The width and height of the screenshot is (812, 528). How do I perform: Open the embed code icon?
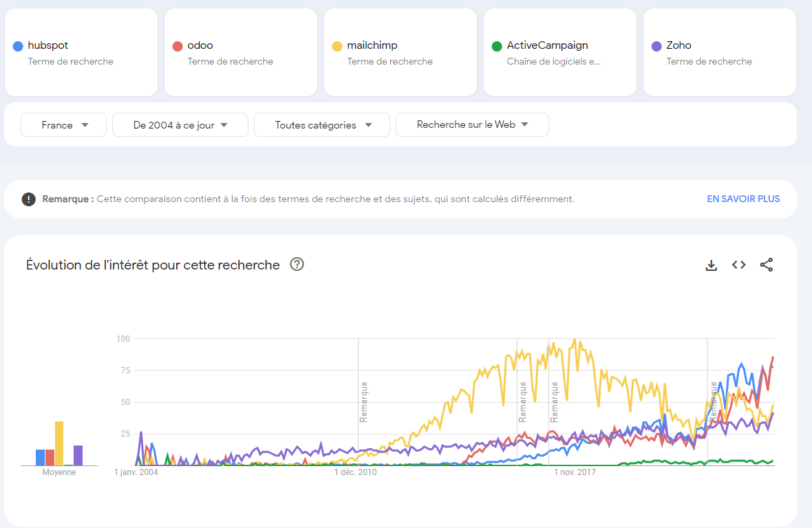(x=739, y=265)
